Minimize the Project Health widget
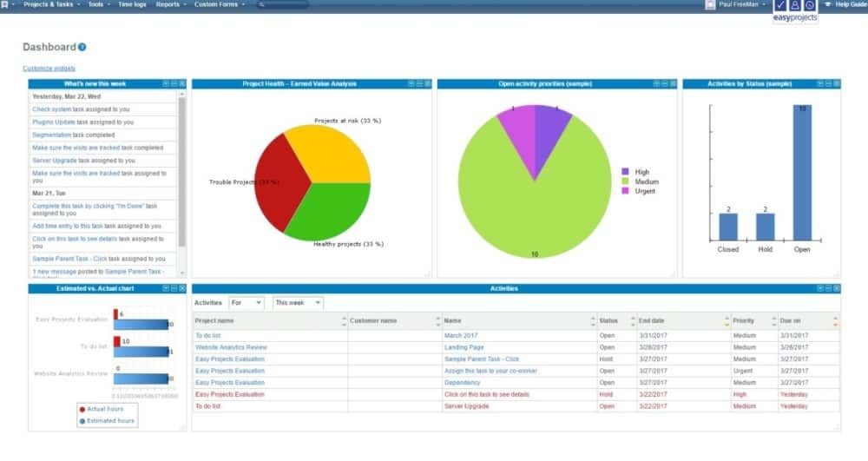The height and width of the screenshot is (461, 868). [x=419, y=83]
